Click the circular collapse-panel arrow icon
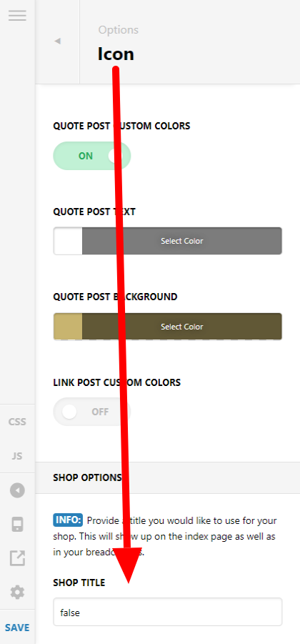This screenshot has height=644, width=300. [17, 490]
